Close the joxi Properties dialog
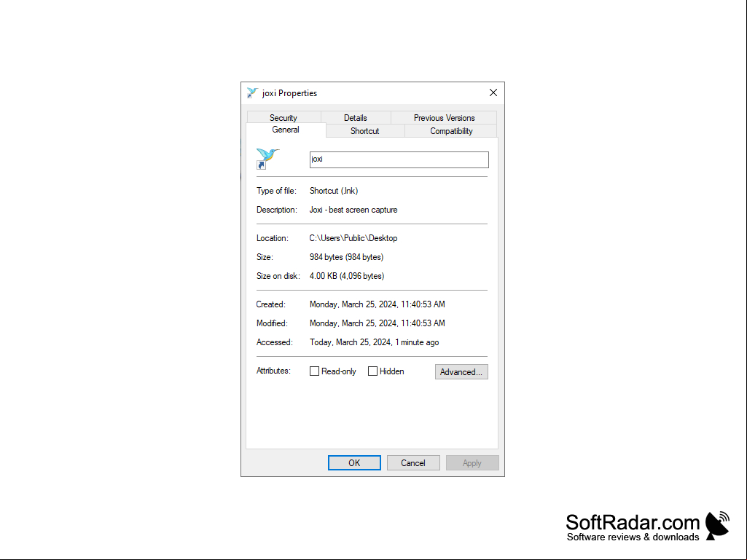 coord(493,93)
